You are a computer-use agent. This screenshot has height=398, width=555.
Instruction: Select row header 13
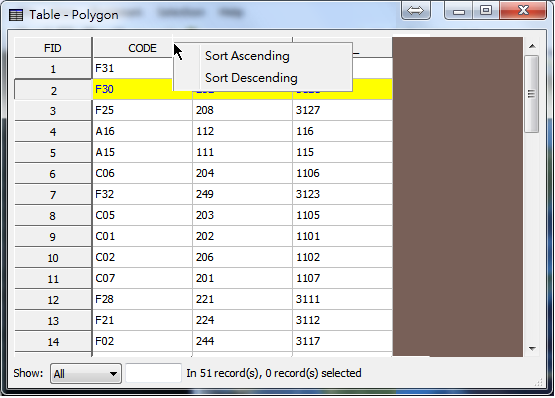(x=53, y=321)
